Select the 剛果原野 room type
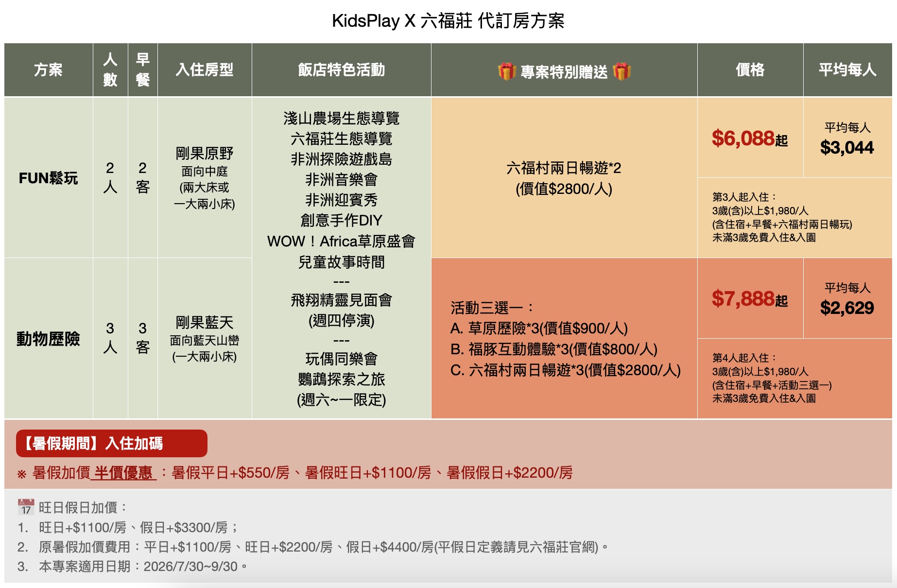Image resolution: width=897 pixels, height=588 pixels. 205,154
